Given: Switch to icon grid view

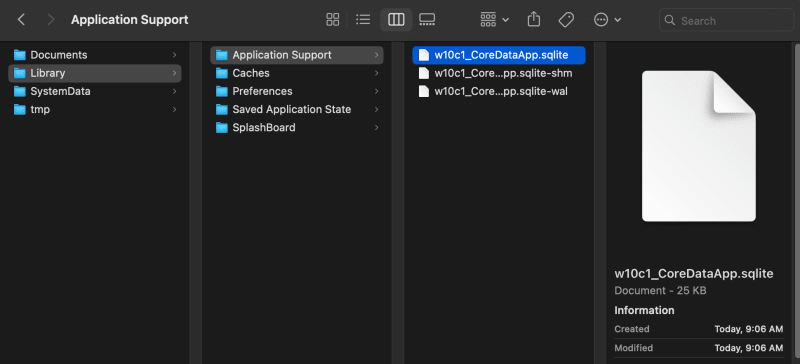Looking at the screenshot, I should [333, 20].
